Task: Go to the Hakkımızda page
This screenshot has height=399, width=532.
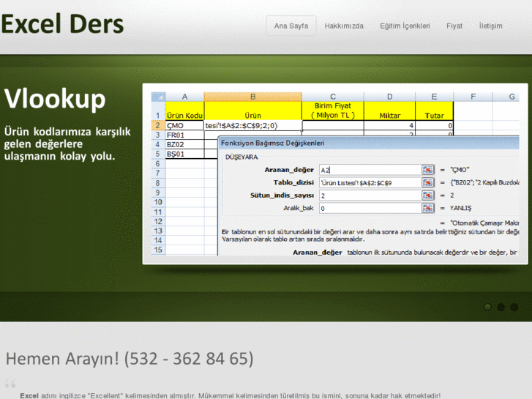Action: click(344, 26)
